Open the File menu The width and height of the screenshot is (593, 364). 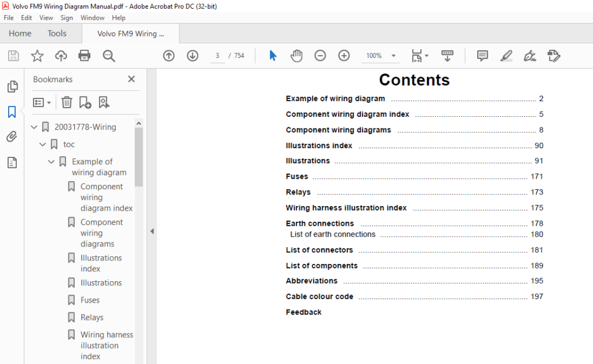(x=9, y=18)
